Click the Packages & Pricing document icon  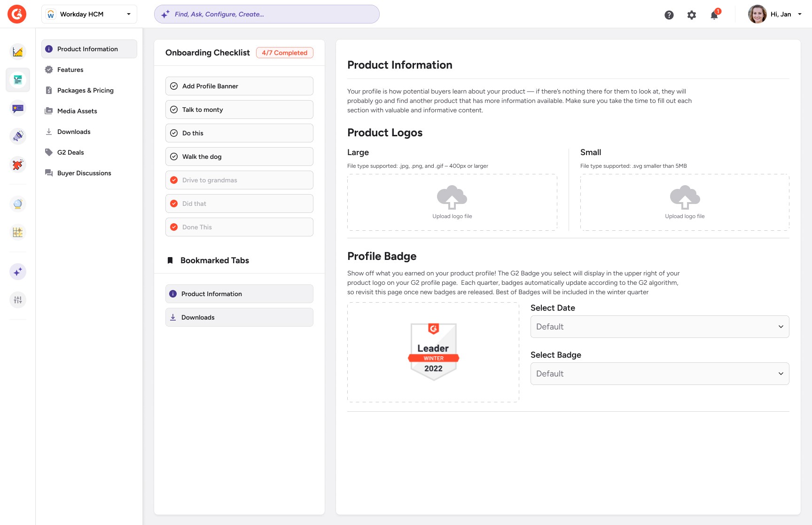click(x=49, y=90)
